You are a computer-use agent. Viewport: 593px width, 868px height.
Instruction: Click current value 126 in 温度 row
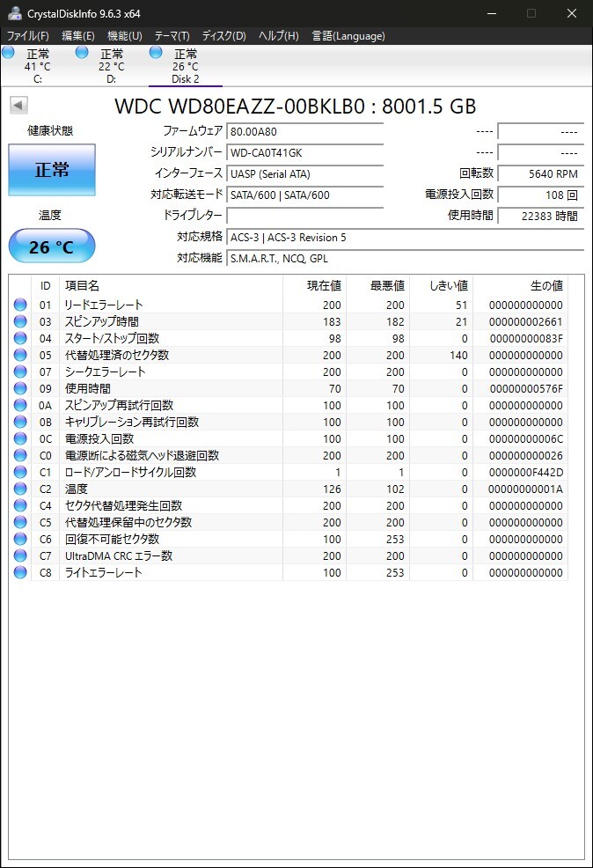coord(332,489)
